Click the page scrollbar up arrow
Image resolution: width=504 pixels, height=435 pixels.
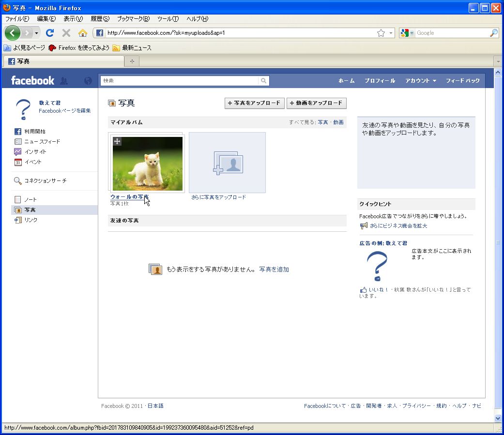(x=498, y=72)
